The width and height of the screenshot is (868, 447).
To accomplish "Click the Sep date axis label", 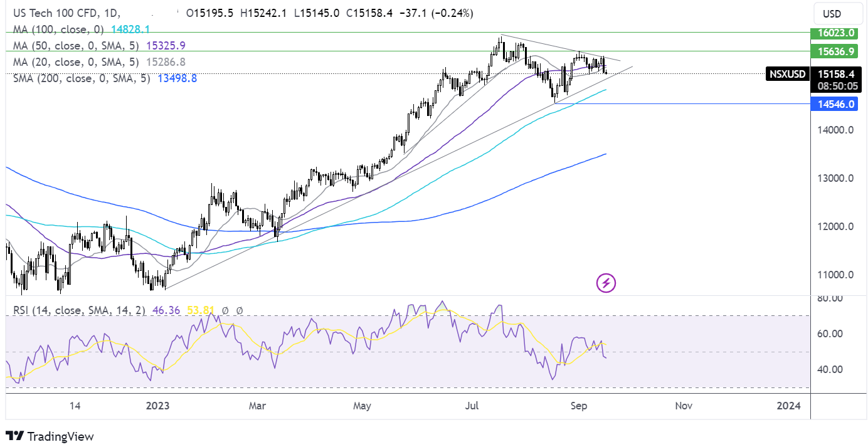I will coord(579,406).
